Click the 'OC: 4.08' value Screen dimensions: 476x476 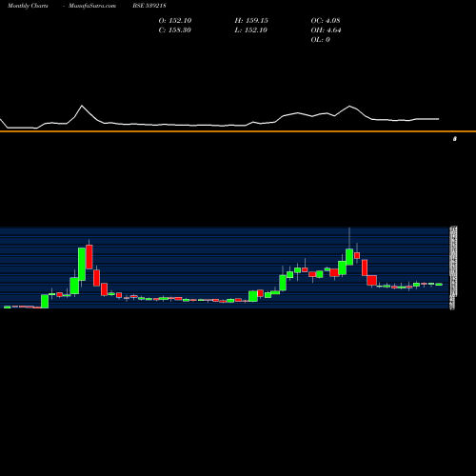pos(326,20)
